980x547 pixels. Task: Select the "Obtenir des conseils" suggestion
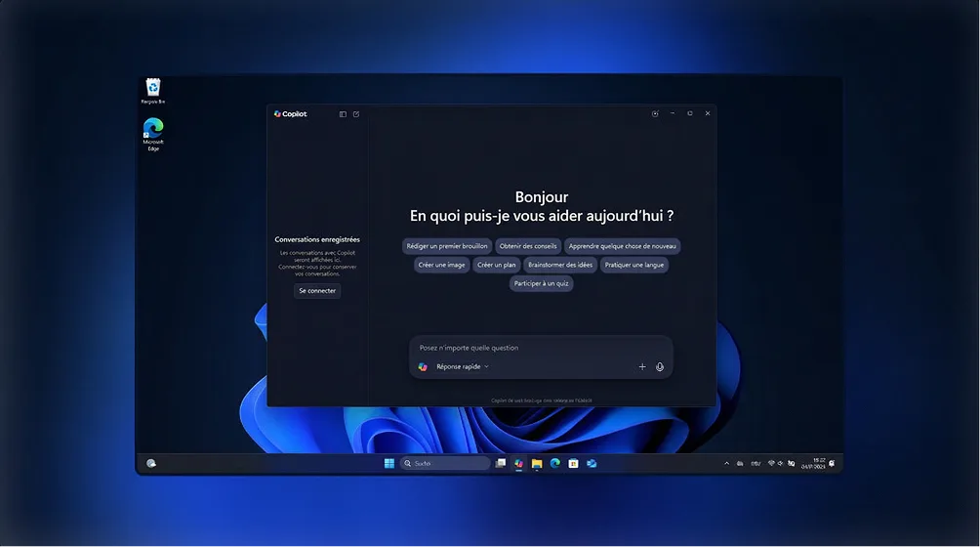point(528,246)
